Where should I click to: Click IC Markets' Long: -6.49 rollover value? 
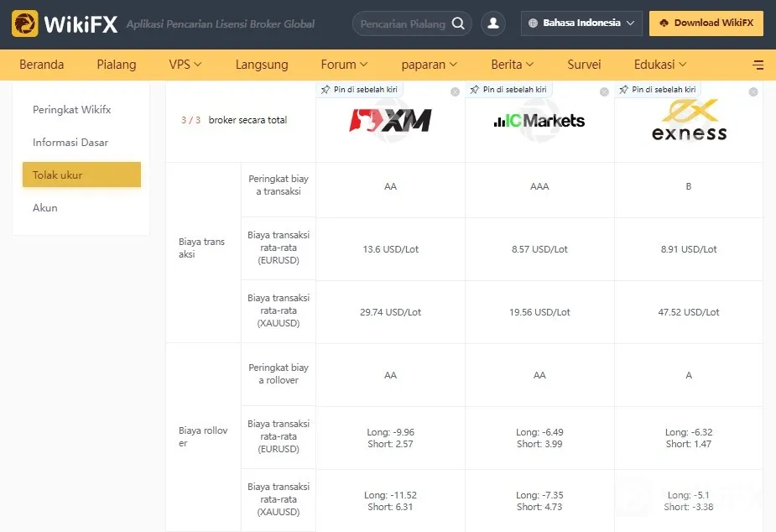(x=539, y=432)
